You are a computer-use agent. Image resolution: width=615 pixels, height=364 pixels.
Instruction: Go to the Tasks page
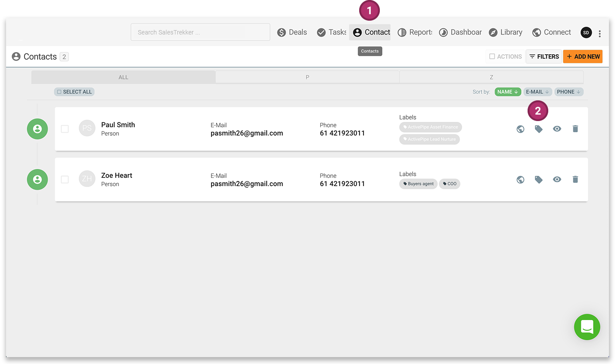coord(331,32)
